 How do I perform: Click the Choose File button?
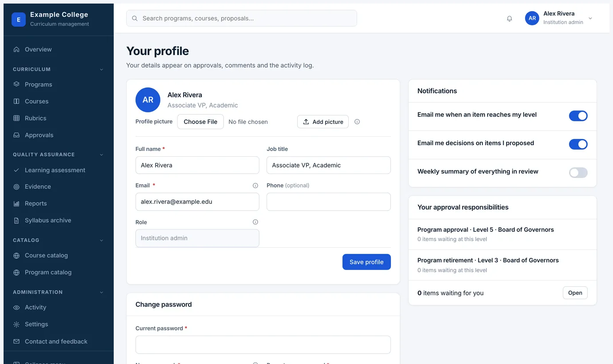[200, 122]
